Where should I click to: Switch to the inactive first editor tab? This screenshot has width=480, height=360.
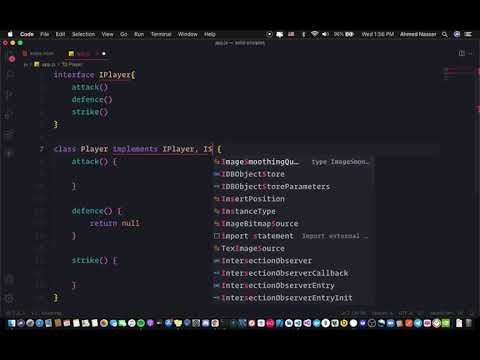pos(38,53)
